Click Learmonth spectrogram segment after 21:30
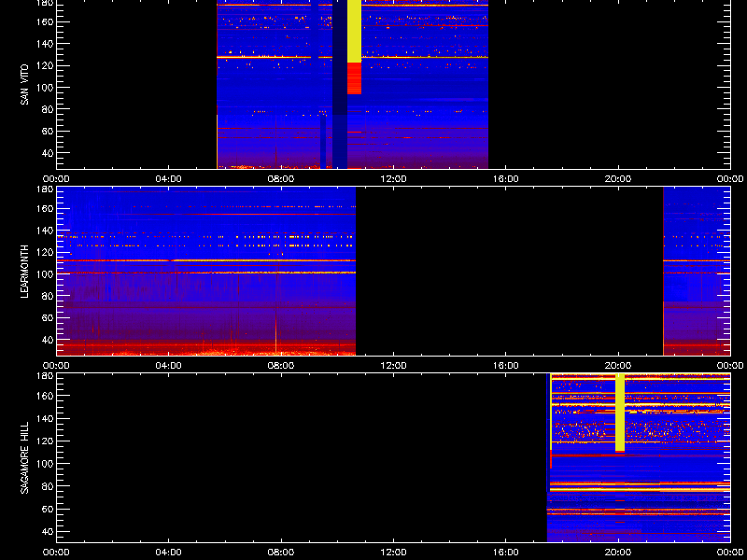This screenshot has width=747, height=560. 697,272
